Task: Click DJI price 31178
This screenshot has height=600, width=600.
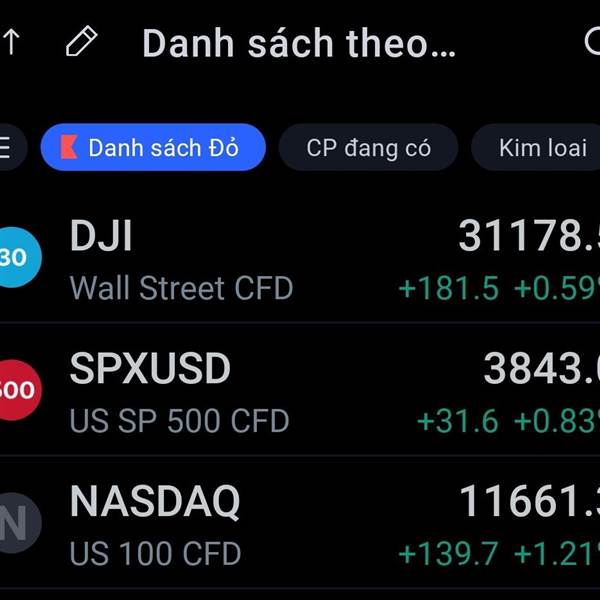Action: (529, 235)
